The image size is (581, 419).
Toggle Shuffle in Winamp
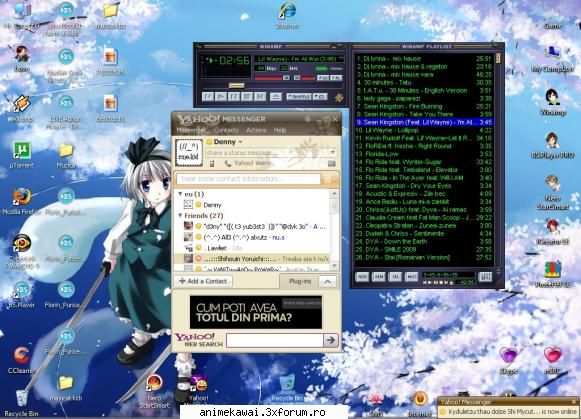299,97
